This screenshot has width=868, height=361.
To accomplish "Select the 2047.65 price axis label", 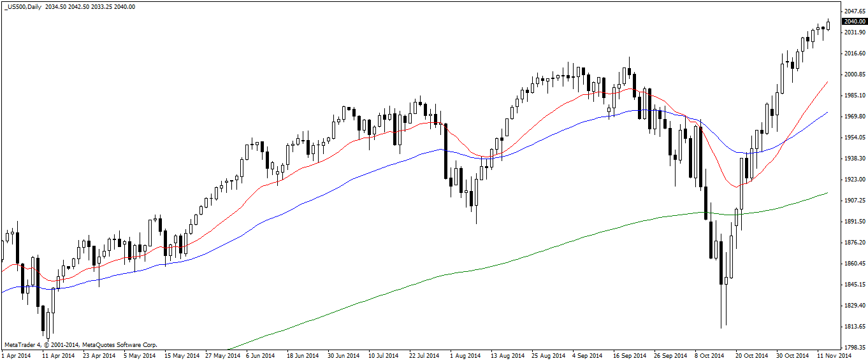I will coord(855,11).
